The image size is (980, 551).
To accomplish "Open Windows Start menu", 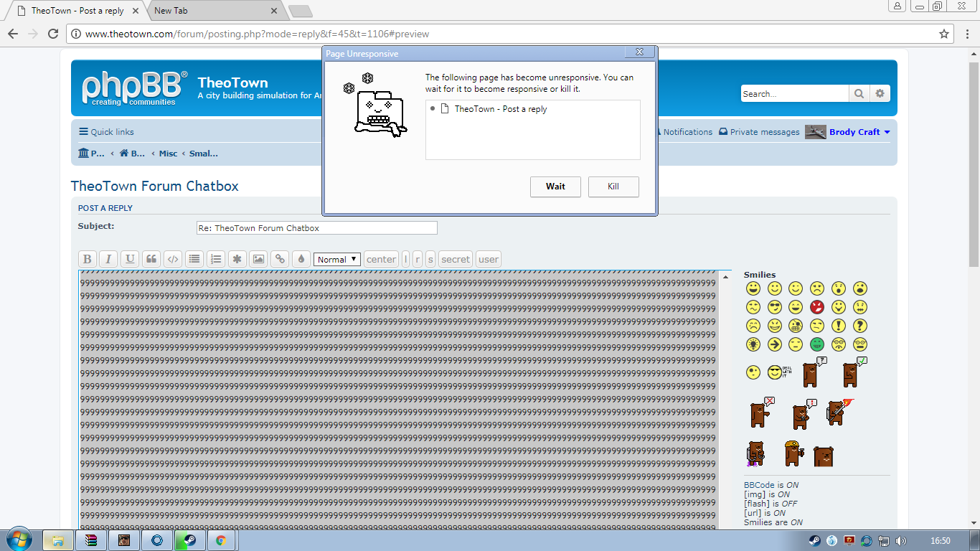I will point(19,540).
